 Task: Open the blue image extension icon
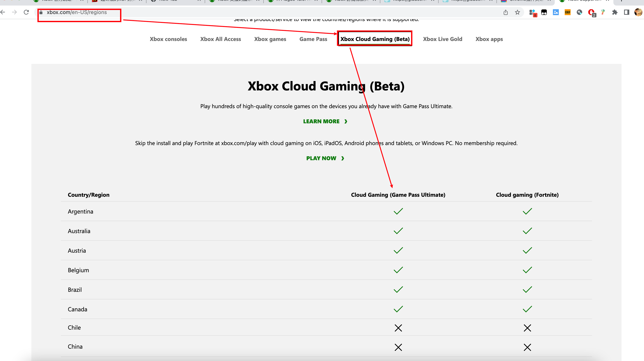(x=556, y=12)
